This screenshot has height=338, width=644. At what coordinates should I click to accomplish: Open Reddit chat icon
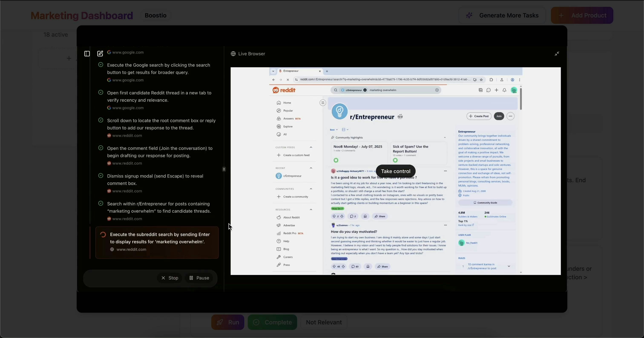click(489, 90)
